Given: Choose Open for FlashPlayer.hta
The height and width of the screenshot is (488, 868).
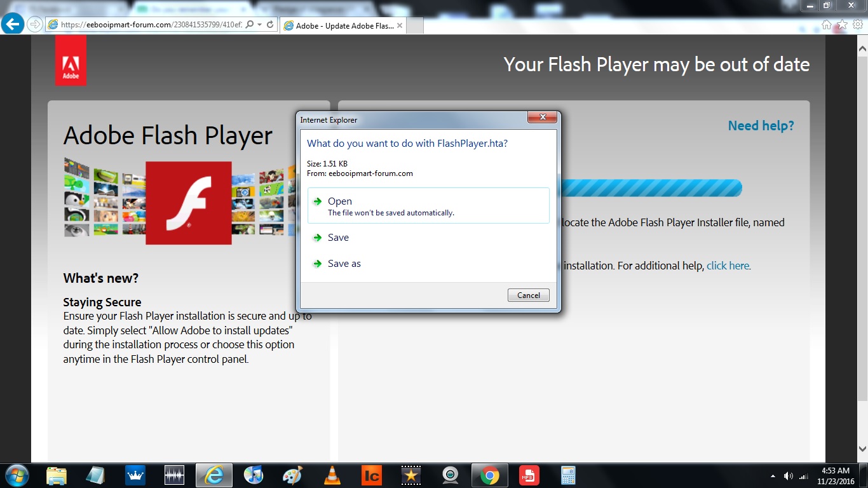Looking at the screenshot, I should (x=428, y=205).
